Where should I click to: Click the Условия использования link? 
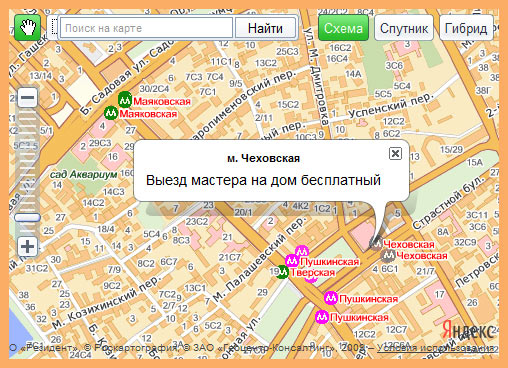point(436,348)
